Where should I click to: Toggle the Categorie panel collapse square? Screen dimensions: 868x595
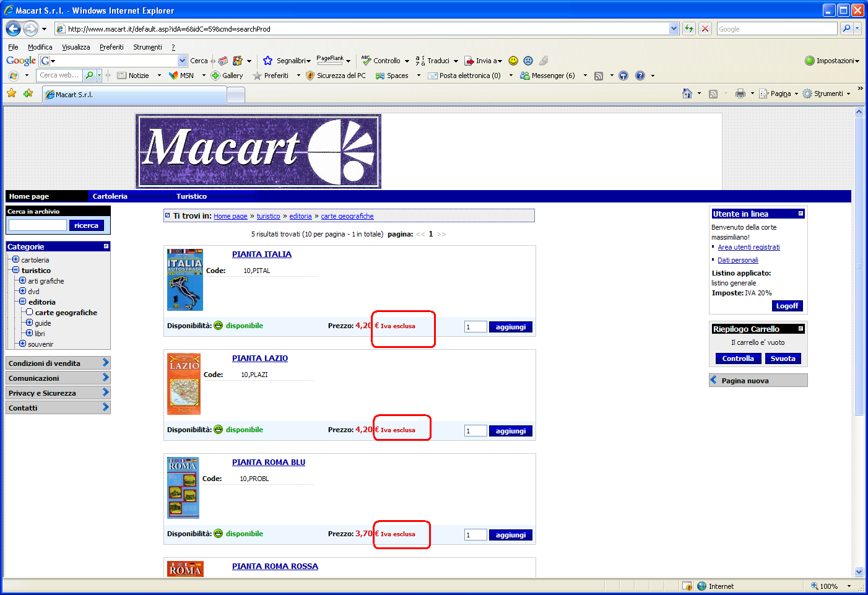coord(106,246)
